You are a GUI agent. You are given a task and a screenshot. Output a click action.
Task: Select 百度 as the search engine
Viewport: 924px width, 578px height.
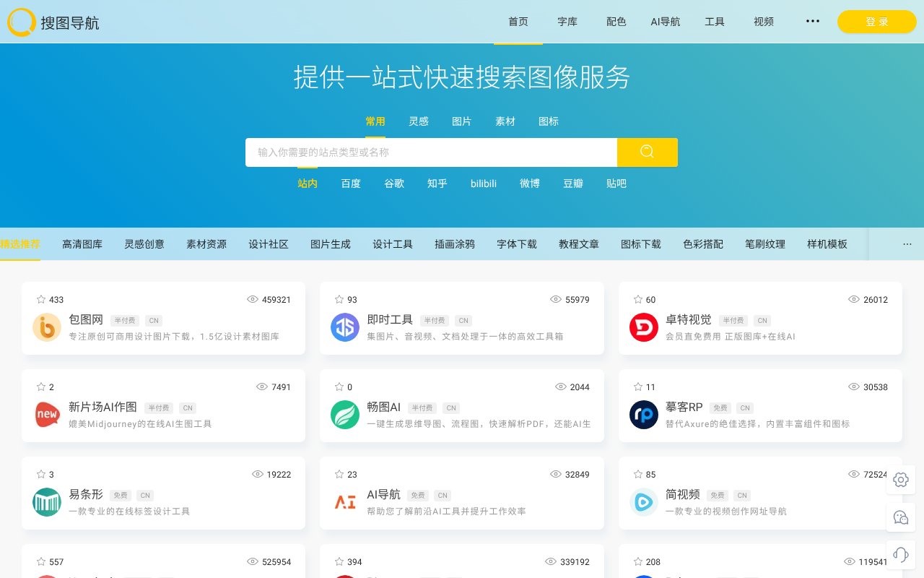click(x=351, y=184)
